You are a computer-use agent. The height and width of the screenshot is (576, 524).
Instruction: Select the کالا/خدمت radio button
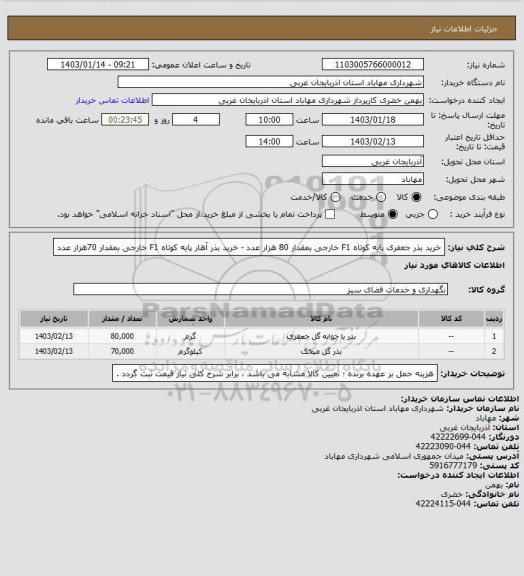point(335,197)
